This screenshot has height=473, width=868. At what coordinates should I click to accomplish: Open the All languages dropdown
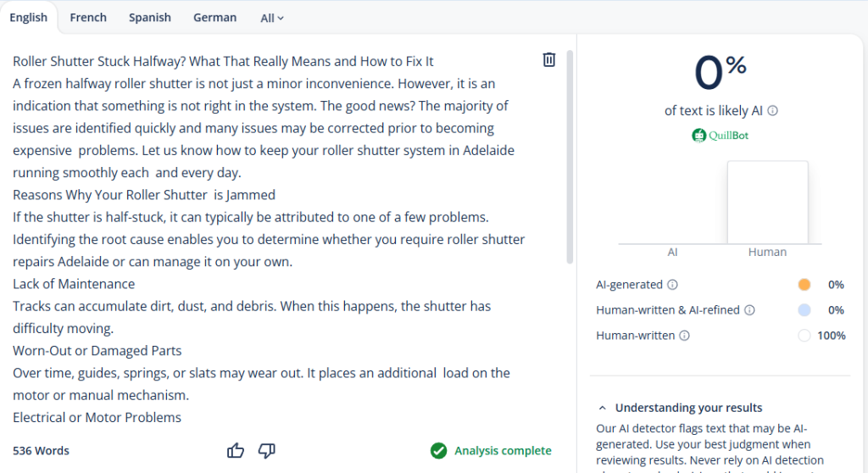coord(272,18)
